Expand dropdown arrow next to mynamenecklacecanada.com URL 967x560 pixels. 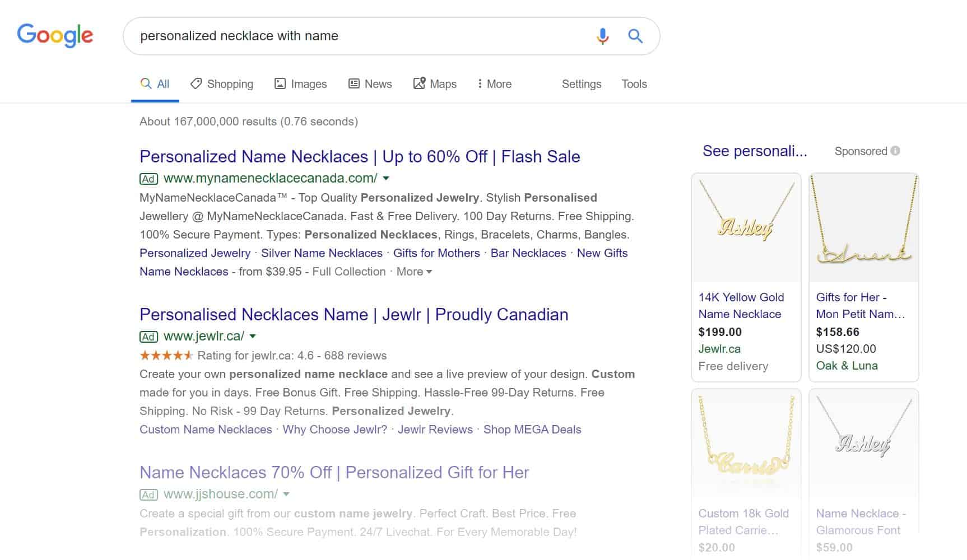click(x=386, y=179)
